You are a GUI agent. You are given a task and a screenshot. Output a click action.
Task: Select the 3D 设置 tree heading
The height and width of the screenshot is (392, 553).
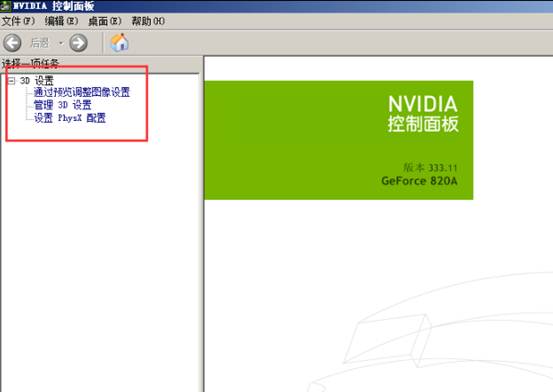point(37,81)
